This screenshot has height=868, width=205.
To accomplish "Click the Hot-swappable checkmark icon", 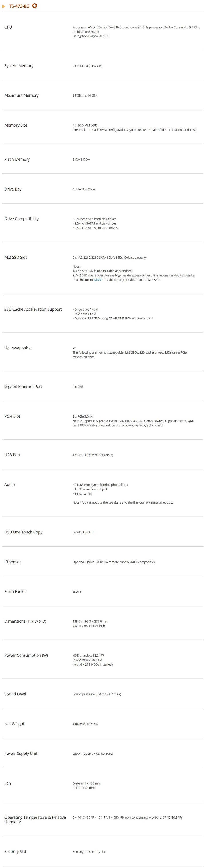I will tap(74, 348).
